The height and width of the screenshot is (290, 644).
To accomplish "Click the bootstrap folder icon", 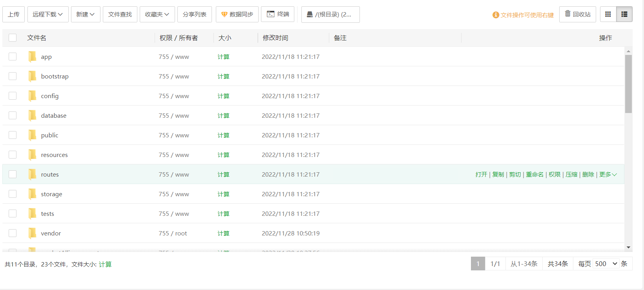I will (x=32, y=76).
